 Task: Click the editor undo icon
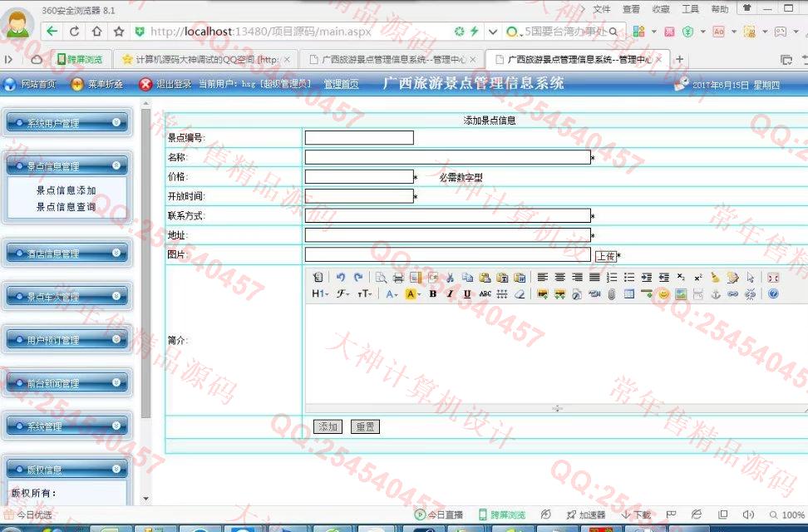pos(341,278)
